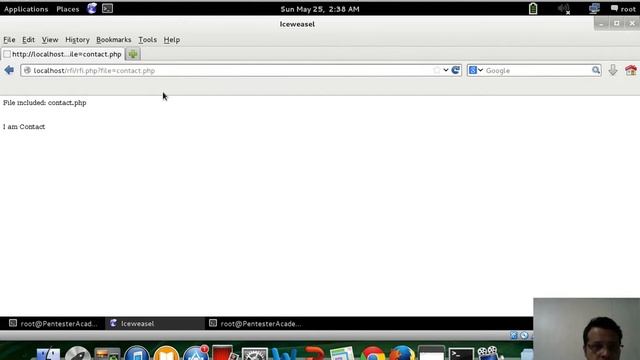Open the URL history dropdown arrow

(x=446, y=70)
